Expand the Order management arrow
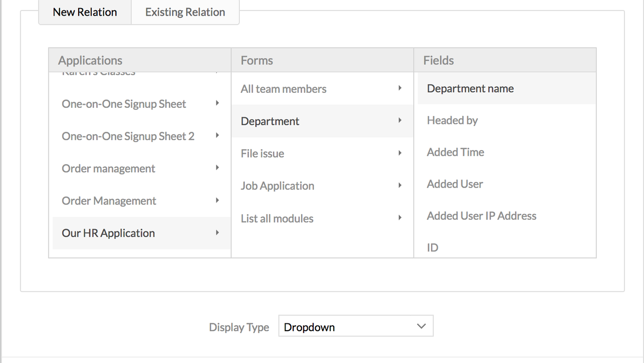The height and width of the screenshot is (363, 644). 217,168
